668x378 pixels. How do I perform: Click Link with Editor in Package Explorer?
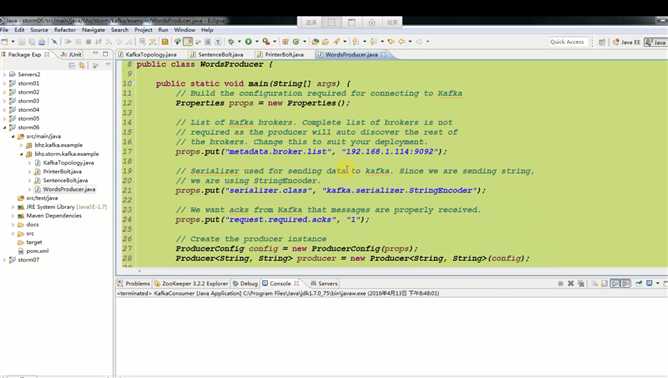point(82,65)
